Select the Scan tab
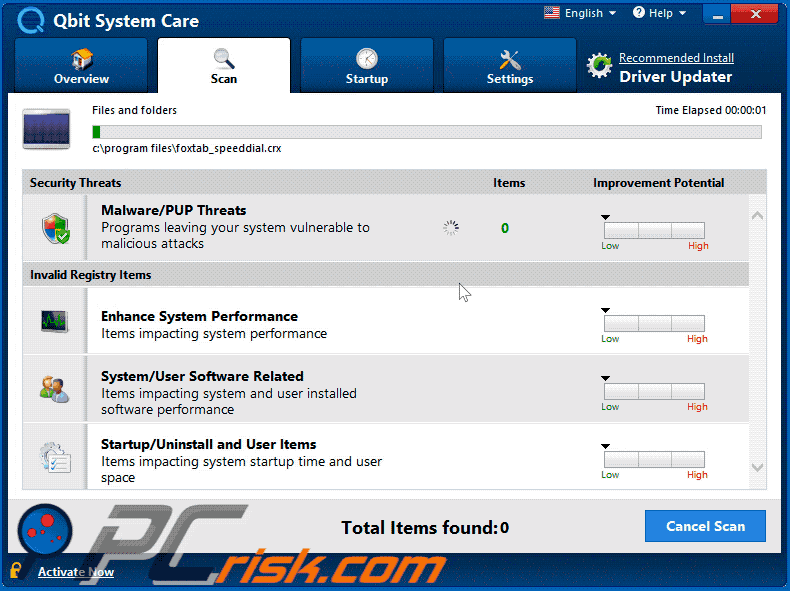 pyautogui.click(x=224, y=65)
